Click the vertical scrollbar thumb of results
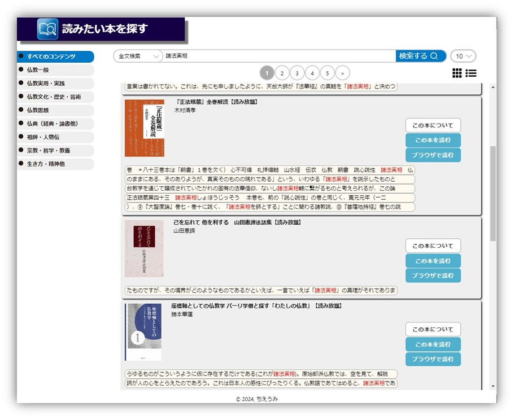 tap(493, 193)
